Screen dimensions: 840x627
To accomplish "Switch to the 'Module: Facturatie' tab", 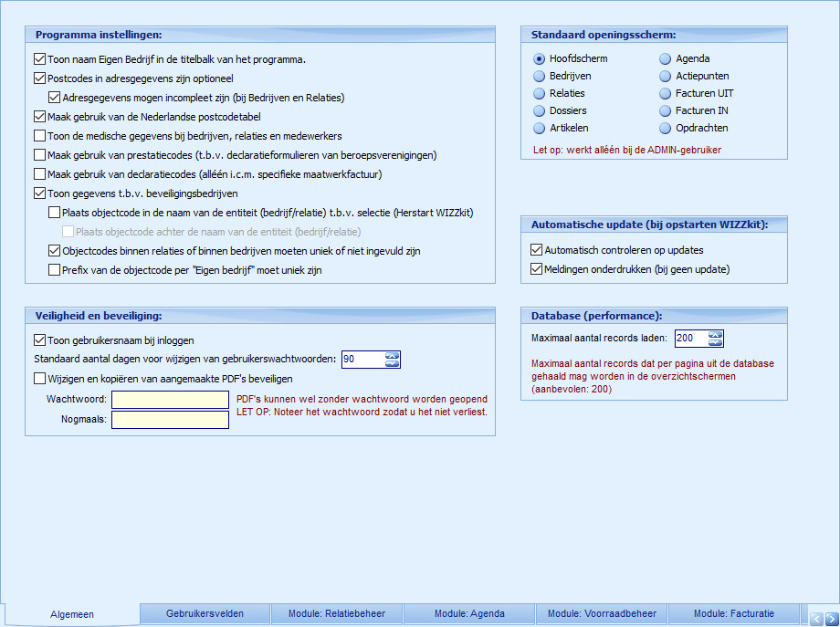I will pyautogui.click(x=733, y=613).
